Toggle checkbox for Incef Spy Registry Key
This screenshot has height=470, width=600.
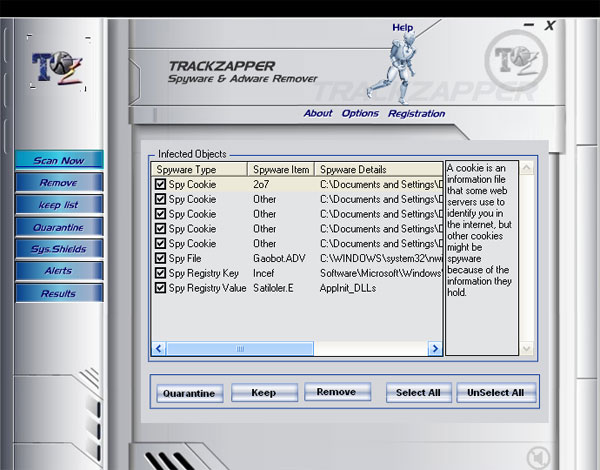(160, 273)
